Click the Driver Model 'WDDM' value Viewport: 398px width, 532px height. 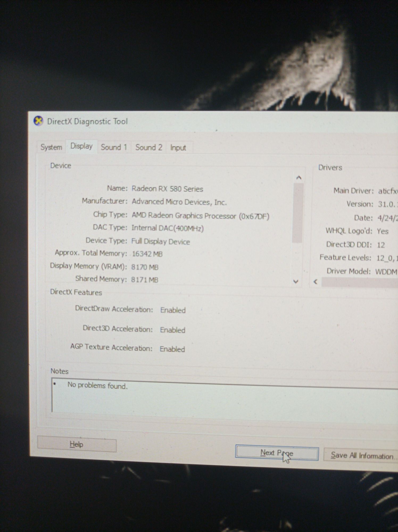coord(386,272)
